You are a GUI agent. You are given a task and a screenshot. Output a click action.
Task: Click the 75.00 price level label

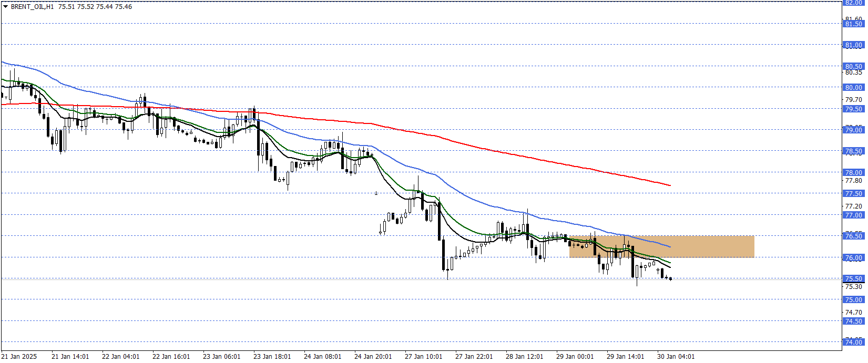coord(853,300)
